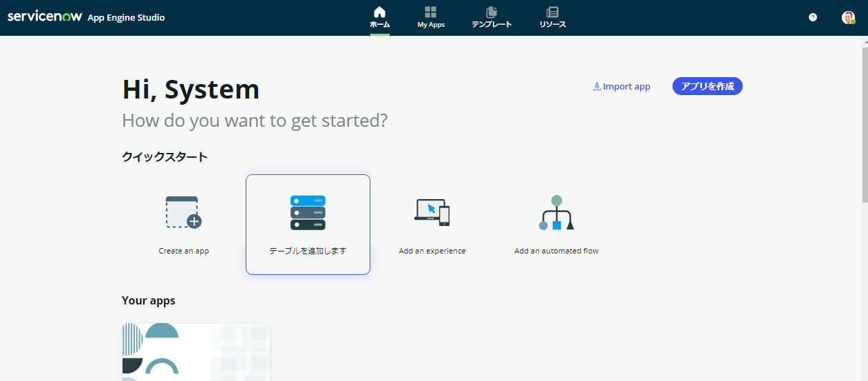Open the テンプレート tab
The height and width of the screenshot is (381, 868).
click(x=491, y=18)
